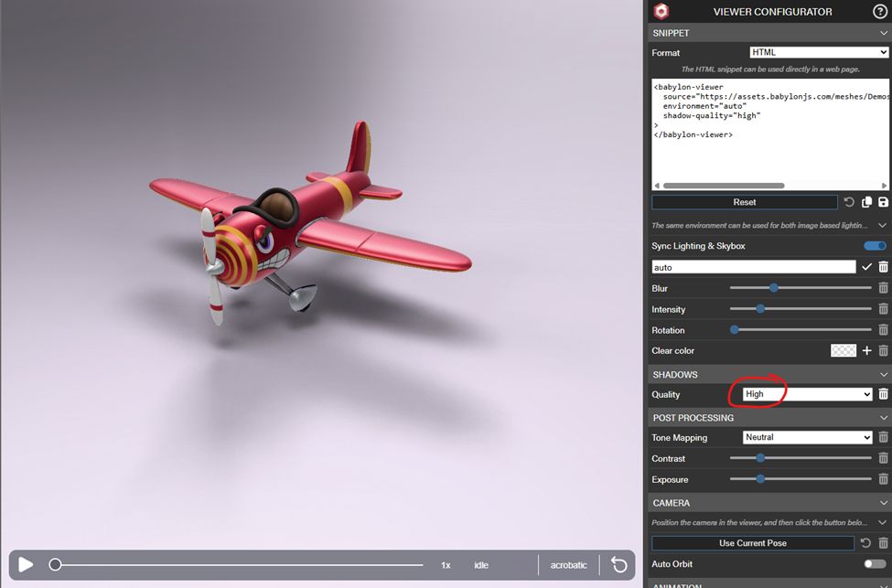Revert camera pose with the undo icon
Viewport: 892px width, 588px height.
[x=865, y=543]
